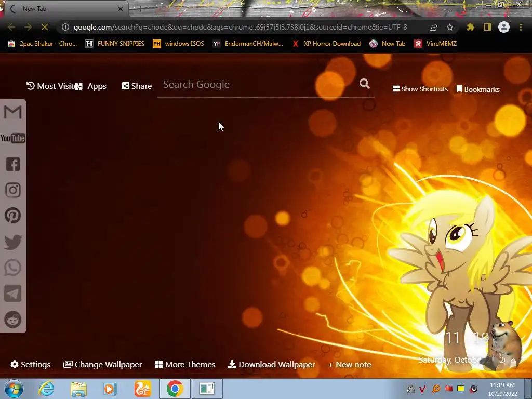Go forward in browser history
This screenshot has height=399, width=532.
(28, 27)
